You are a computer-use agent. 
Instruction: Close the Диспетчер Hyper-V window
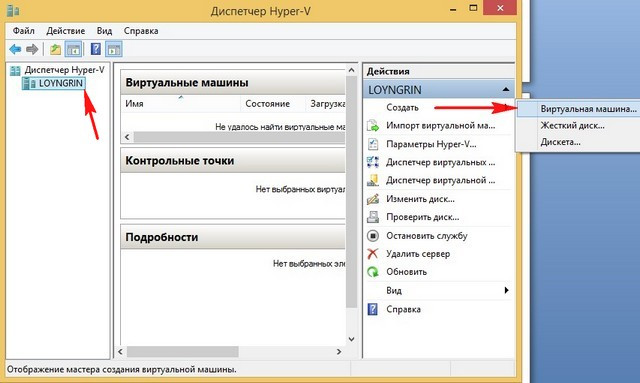click(x=500, y=8)
